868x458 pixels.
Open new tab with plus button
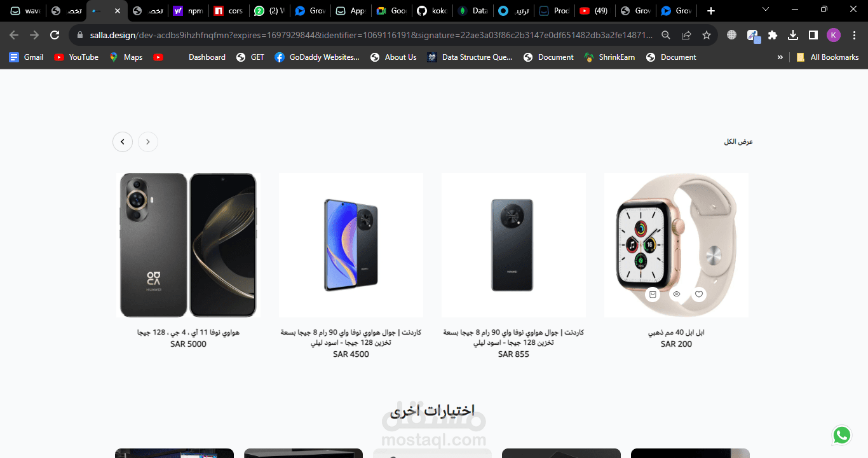point(711,11)
